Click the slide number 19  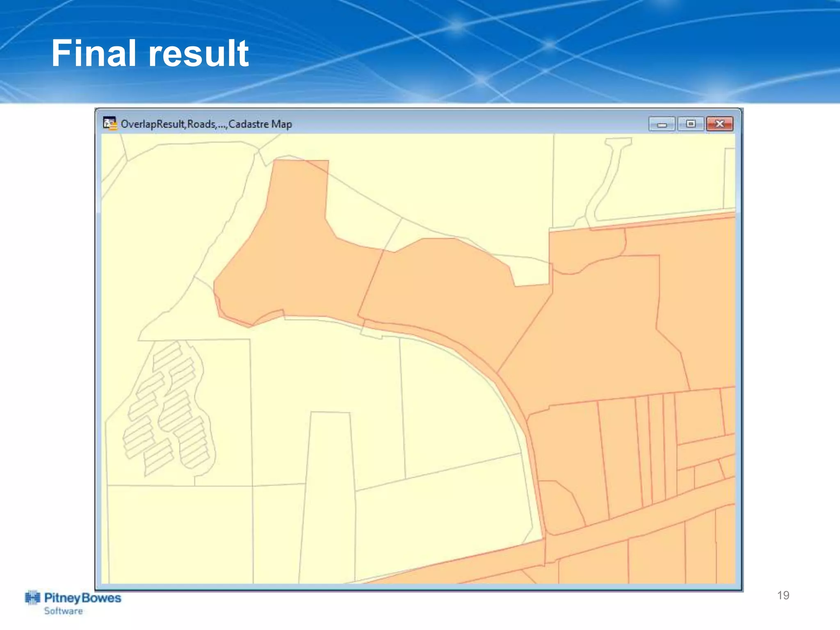[783, 595]
